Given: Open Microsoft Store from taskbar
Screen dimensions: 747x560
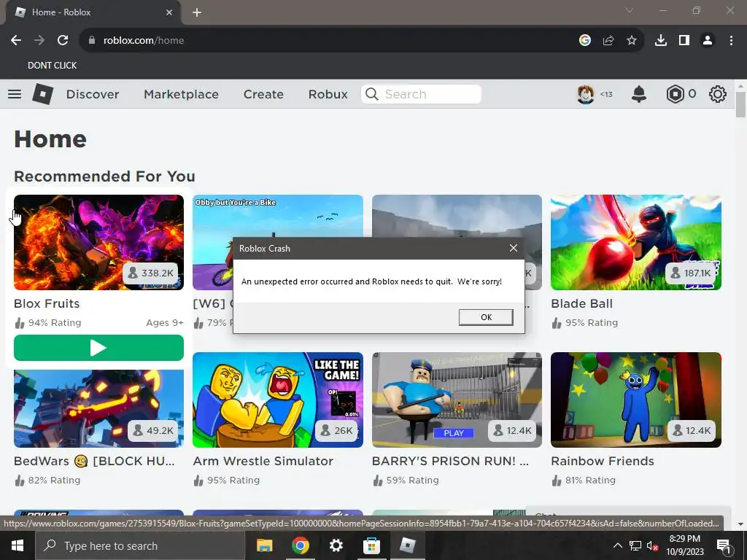Looking at the screenshot, I should (x=371, y=545).
